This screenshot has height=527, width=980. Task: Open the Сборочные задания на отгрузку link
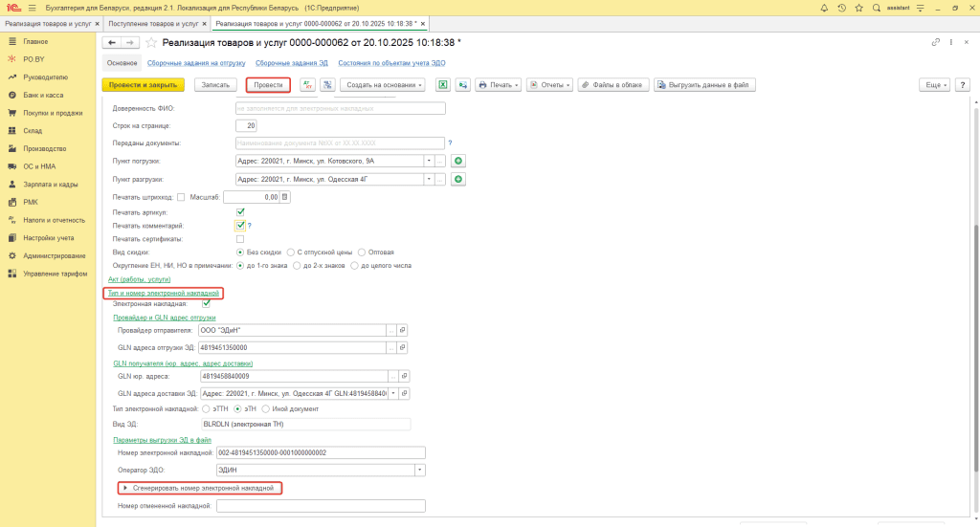click(195, 63)
